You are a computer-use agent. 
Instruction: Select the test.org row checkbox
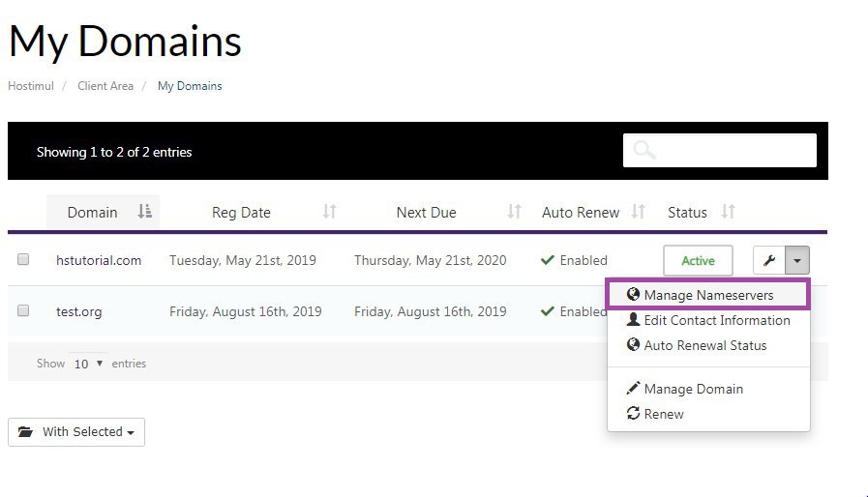point(23,311)
